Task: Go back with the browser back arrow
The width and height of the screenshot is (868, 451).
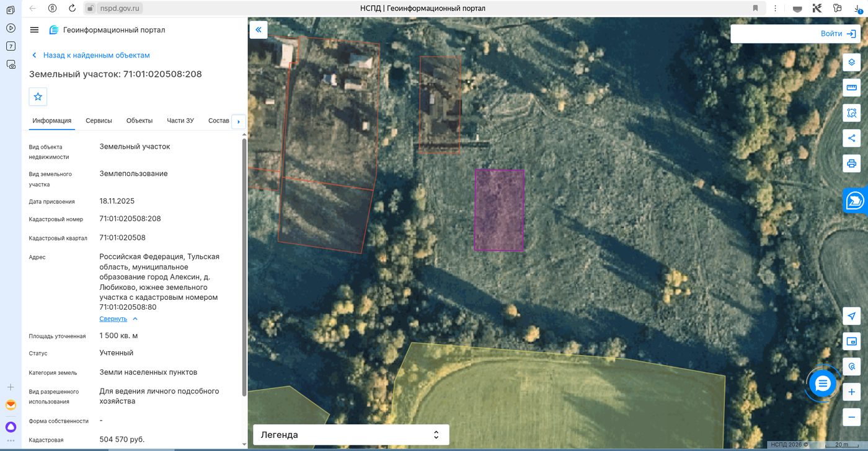Action: pos(33,8)
